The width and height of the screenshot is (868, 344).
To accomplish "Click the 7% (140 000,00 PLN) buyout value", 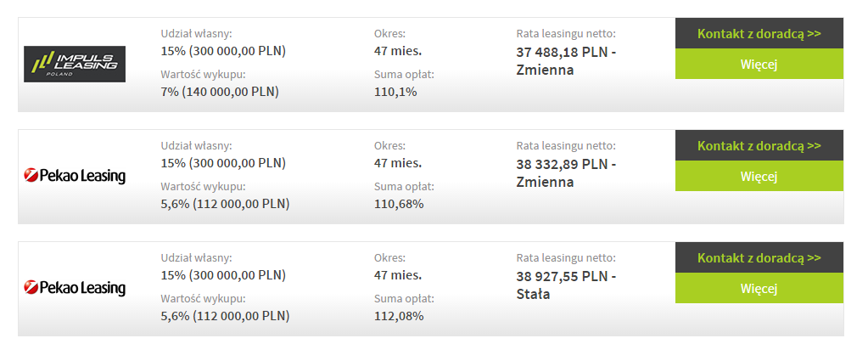I will click(220, 92).
